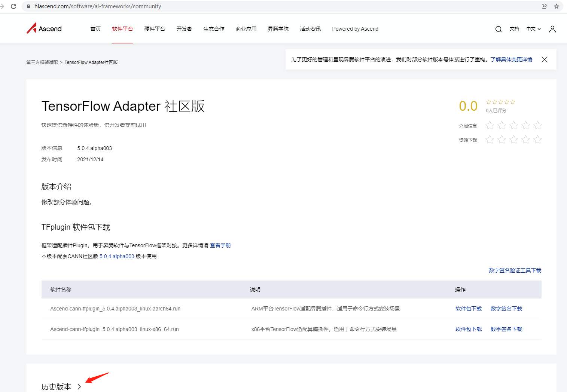
Task: Select filename Ascend-cann-tfplugin_5.0.4.alpha003_linux-aarch64.run
Action: [115, 309]
